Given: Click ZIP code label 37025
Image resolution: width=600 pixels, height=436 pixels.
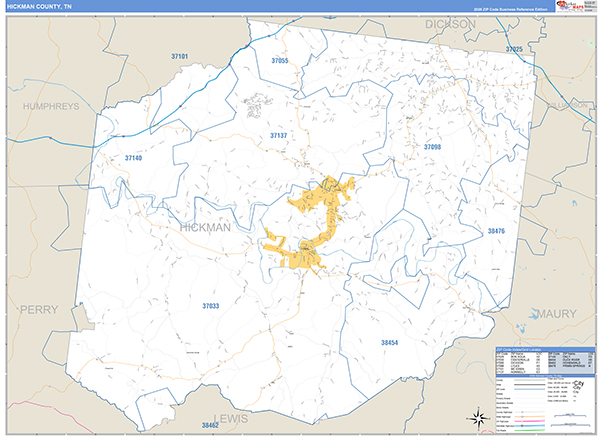Looking at the screenshot, I should pos(514,49).
